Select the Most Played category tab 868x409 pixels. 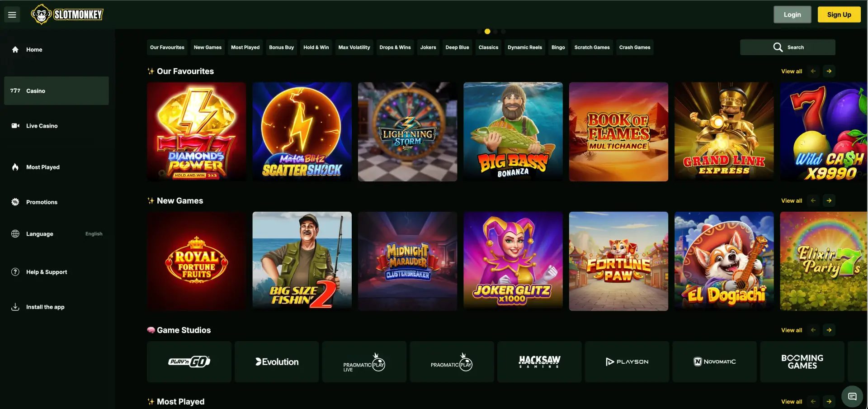(x=245, y=48)
